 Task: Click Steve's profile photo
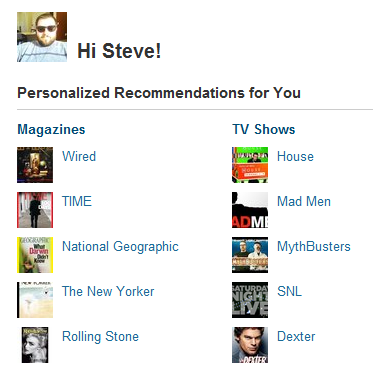point(42,37)
